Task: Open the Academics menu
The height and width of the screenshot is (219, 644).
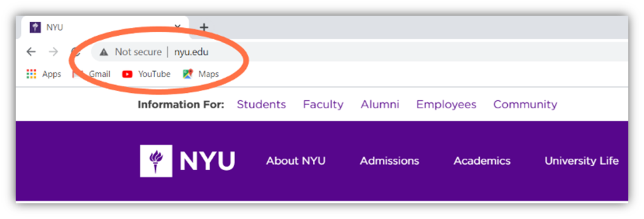Action: (x=482, y=161)
